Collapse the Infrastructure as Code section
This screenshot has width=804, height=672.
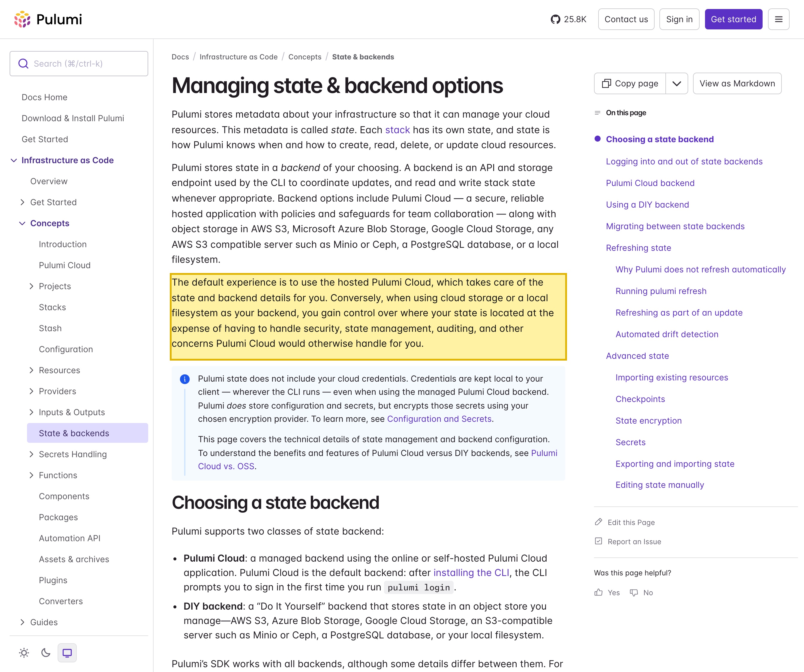(x=14, y=160)
